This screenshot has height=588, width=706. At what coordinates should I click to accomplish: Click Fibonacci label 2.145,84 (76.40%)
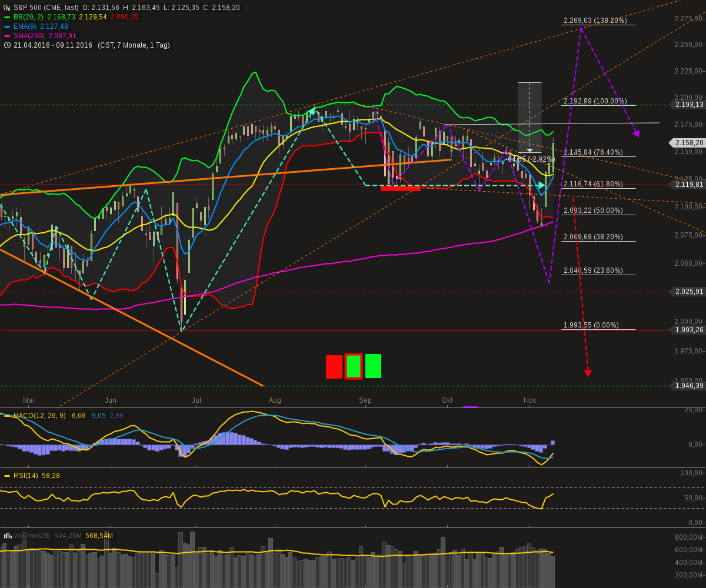[593, 152]
